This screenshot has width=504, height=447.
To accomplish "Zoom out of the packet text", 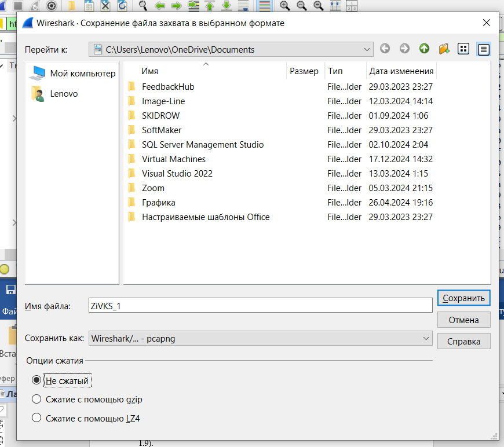I will coord(301,5).
